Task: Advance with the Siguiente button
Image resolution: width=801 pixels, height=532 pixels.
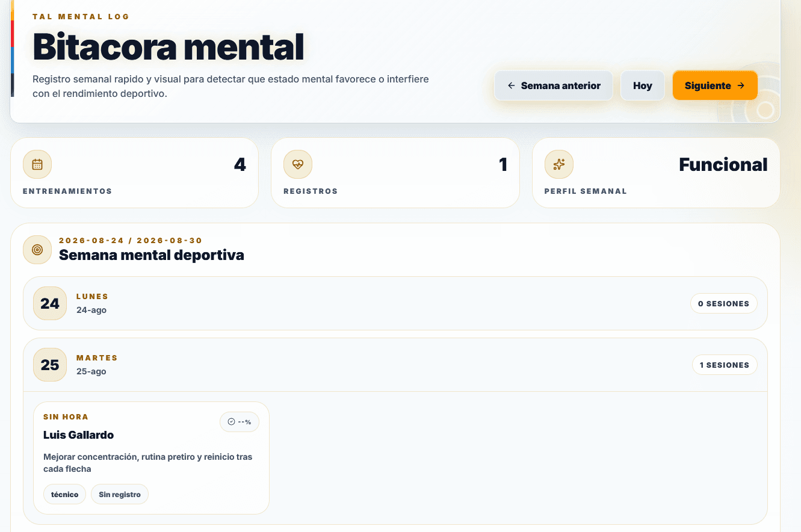Action: [715, 85]
